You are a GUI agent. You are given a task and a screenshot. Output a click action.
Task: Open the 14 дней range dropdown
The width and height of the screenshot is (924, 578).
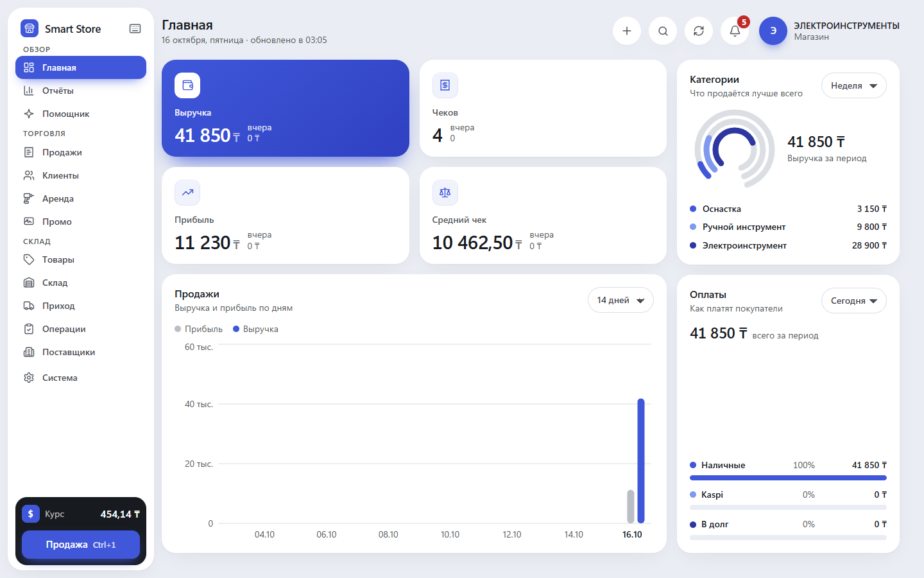tap(620, 300)
